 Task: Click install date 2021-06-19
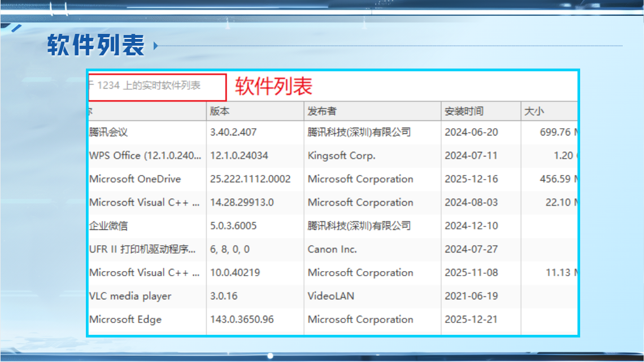coord(471,296)
